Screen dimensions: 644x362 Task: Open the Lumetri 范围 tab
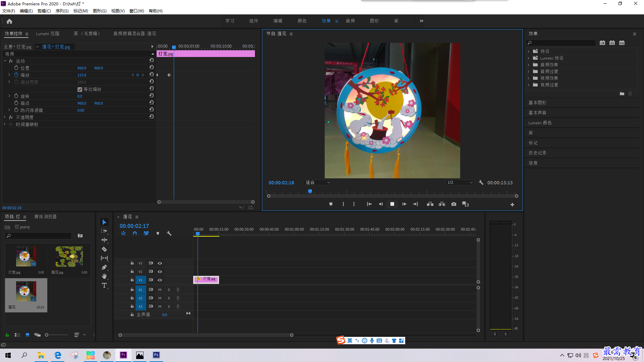48,34
